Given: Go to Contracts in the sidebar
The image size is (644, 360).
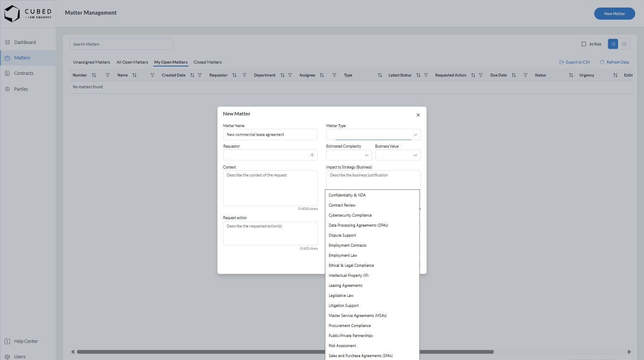Looking at the screenshot, I should tap(28, 73).
